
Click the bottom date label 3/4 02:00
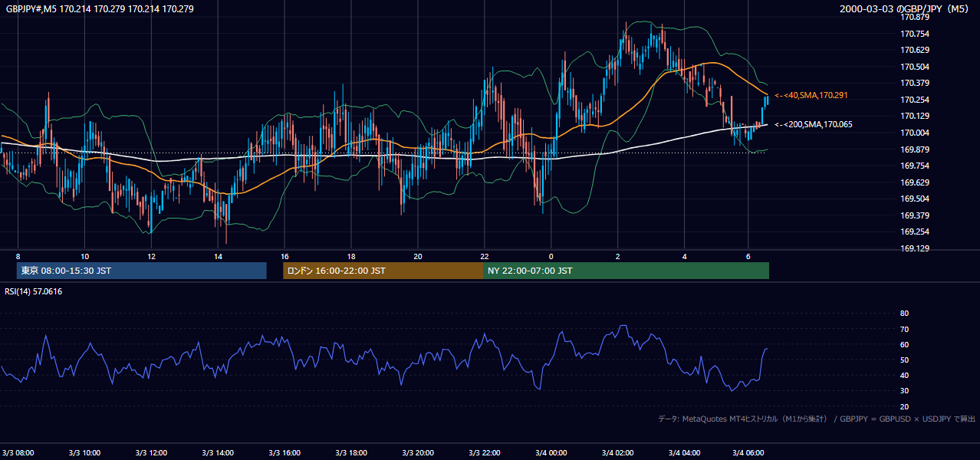click(x=617, y=452)
